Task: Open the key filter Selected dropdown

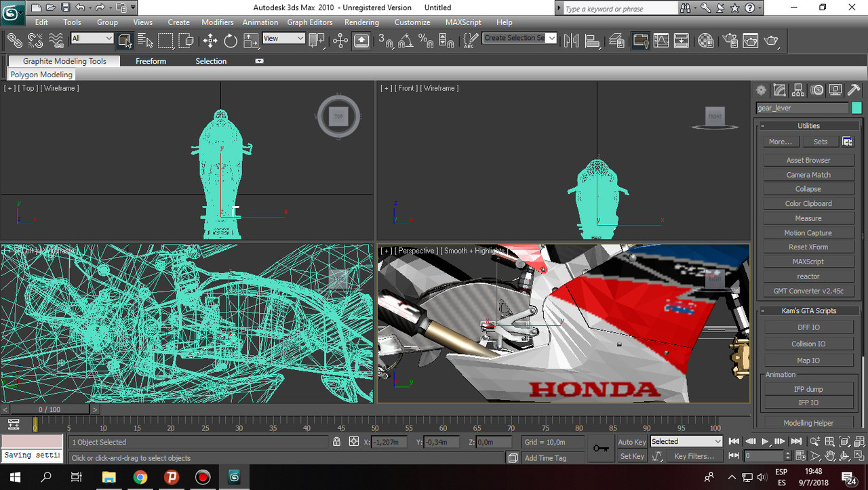Action: pyautogui.click(x=686, y=441)
